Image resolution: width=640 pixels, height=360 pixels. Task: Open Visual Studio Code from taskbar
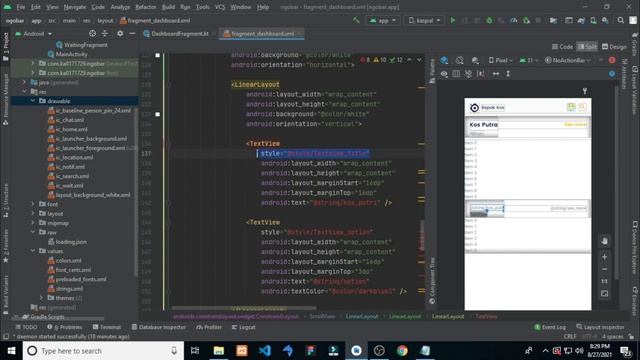pyautogui.click(x=264, y=351)
